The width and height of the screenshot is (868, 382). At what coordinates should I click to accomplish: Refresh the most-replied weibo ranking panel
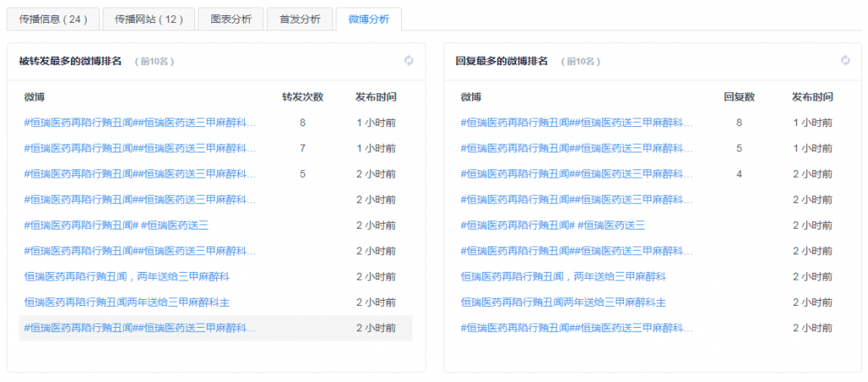(845, 60)
